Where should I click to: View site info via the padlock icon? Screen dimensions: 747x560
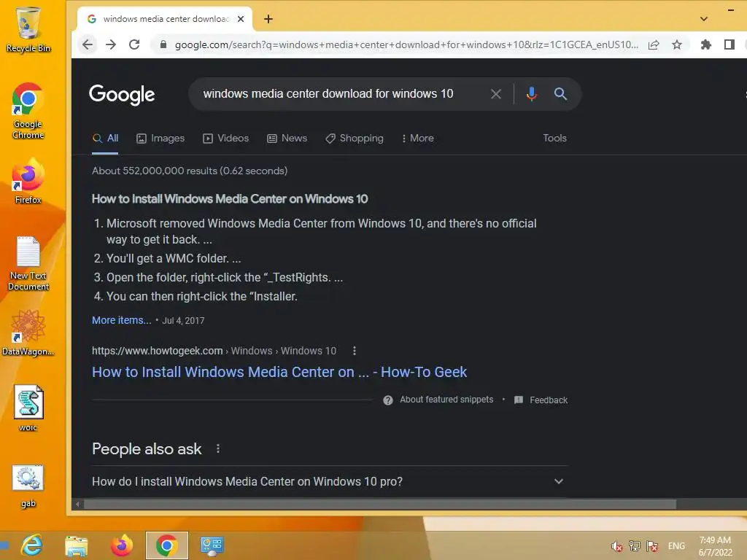tap(163, 44)
